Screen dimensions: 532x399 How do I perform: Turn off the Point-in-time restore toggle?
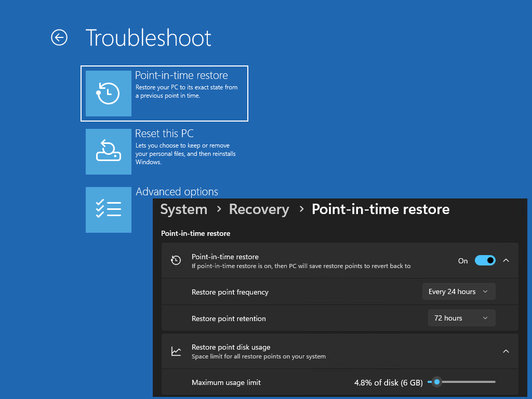tap(485, 261)
